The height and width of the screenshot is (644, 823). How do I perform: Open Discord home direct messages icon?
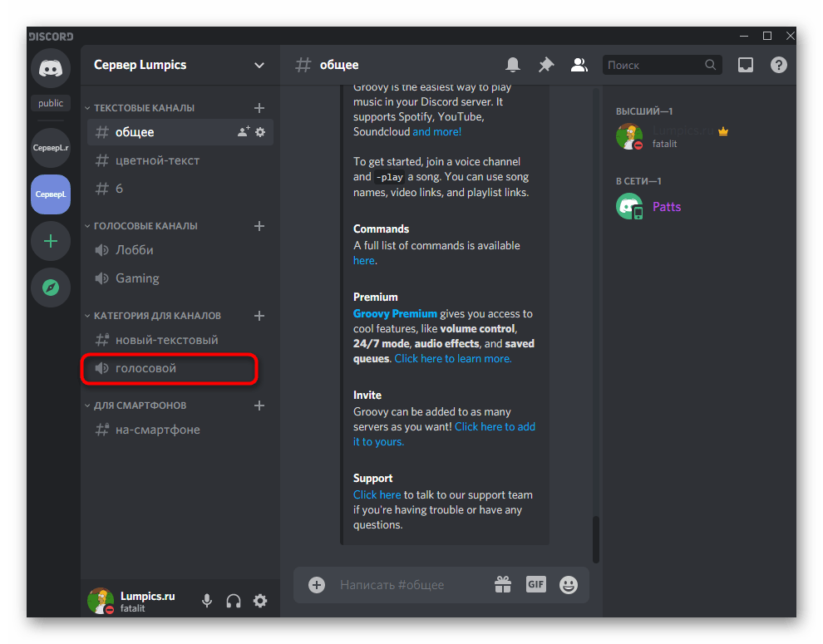pos(51,68)
